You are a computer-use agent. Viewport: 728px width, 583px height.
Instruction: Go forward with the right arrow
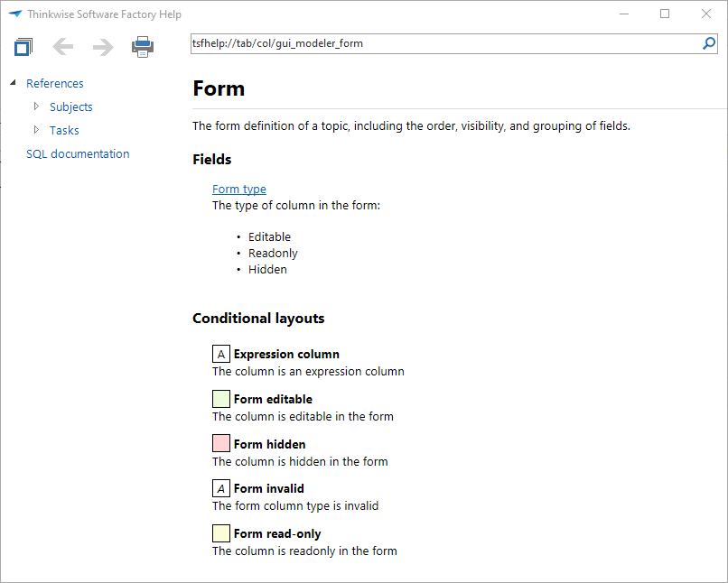tap(103, 47)
